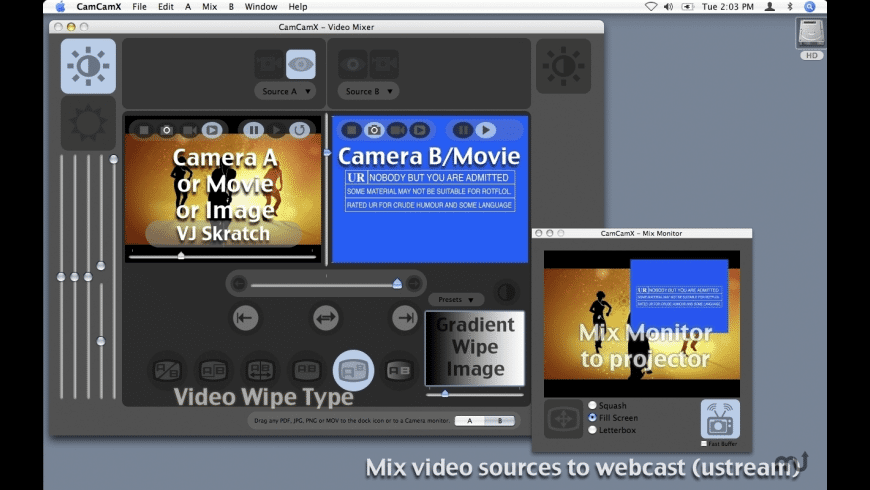The image size is (870, 490).
Task: Click slider below Gradient Wipe Image
Action: 475,394
